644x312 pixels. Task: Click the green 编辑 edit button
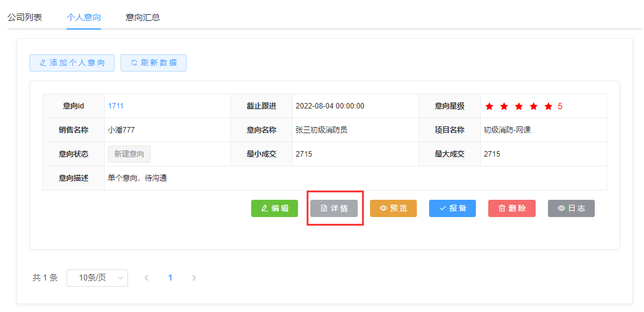(x=275, y=208)
